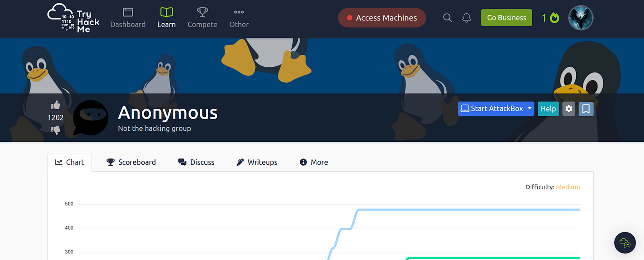The height and width of the screenshot is (260, 644).
Task: Switch to the Chart tab
Action: tap(70, 162)
